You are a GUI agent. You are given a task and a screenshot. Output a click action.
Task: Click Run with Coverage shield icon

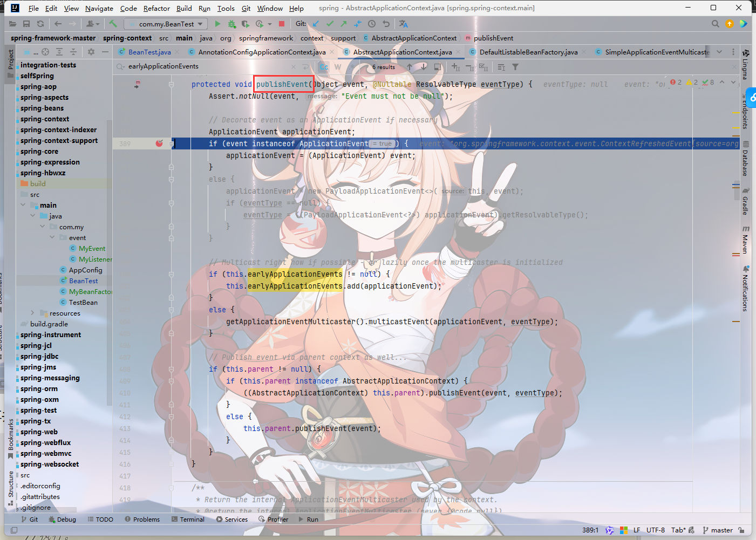click(x=245, y=24)
